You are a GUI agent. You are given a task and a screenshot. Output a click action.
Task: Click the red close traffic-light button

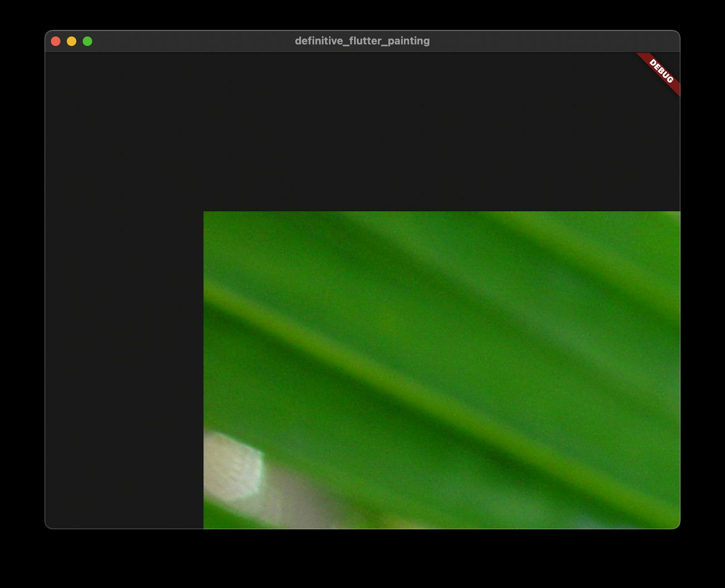[55, 41]
